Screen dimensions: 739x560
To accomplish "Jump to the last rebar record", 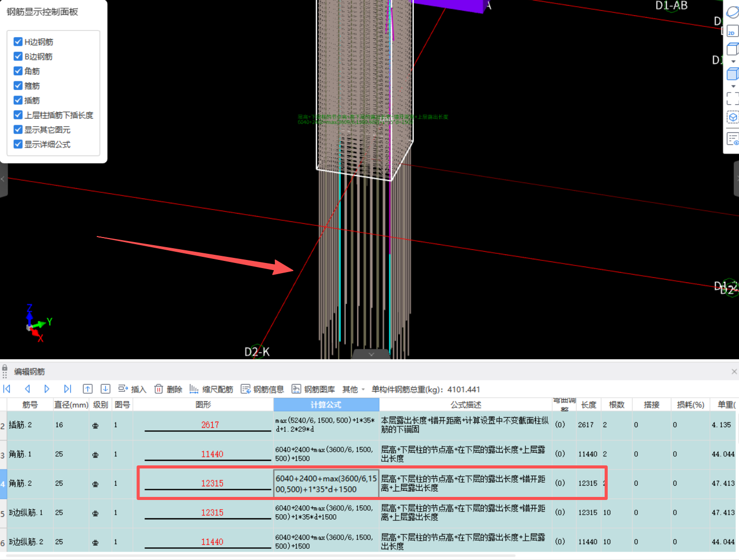I will pos(67,389).
